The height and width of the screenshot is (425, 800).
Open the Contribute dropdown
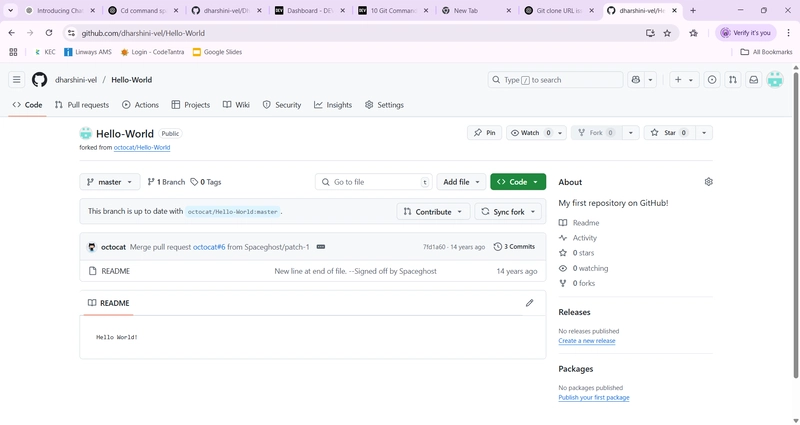433,211
